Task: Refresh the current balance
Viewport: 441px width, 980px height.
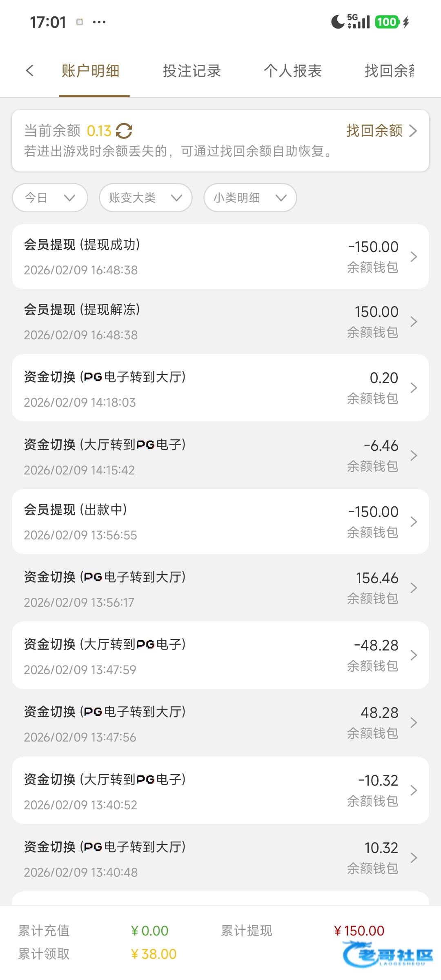Action: (x=124, y=131)
